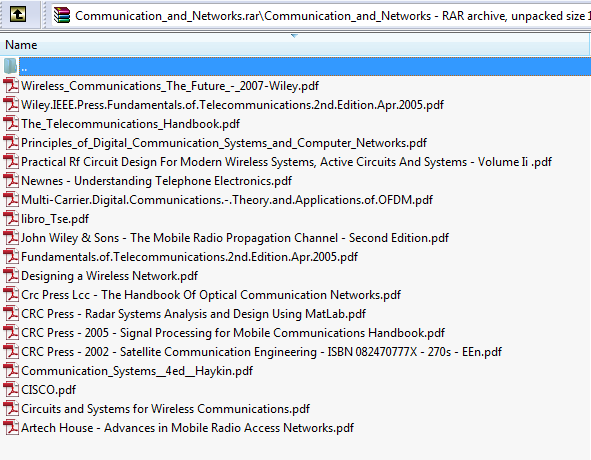Click PDF icon of Radar Systems Analysis file
591x460 pixels.
tap(11, 314)
